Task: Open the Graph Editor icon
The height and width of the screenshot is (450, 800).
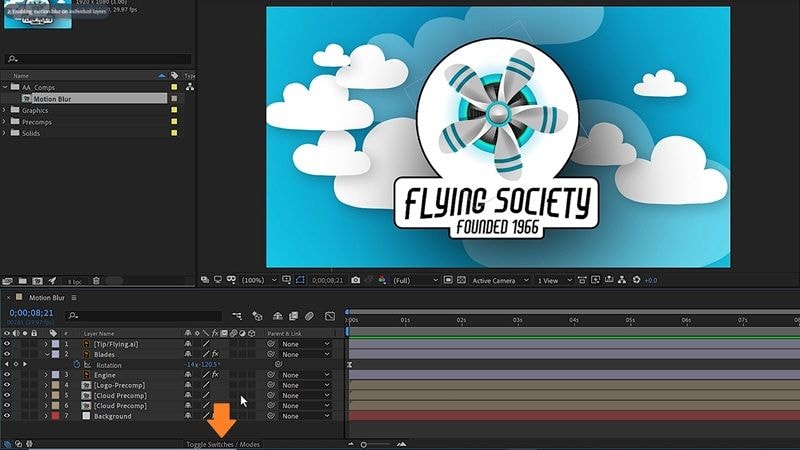Action: click(330, 316)
